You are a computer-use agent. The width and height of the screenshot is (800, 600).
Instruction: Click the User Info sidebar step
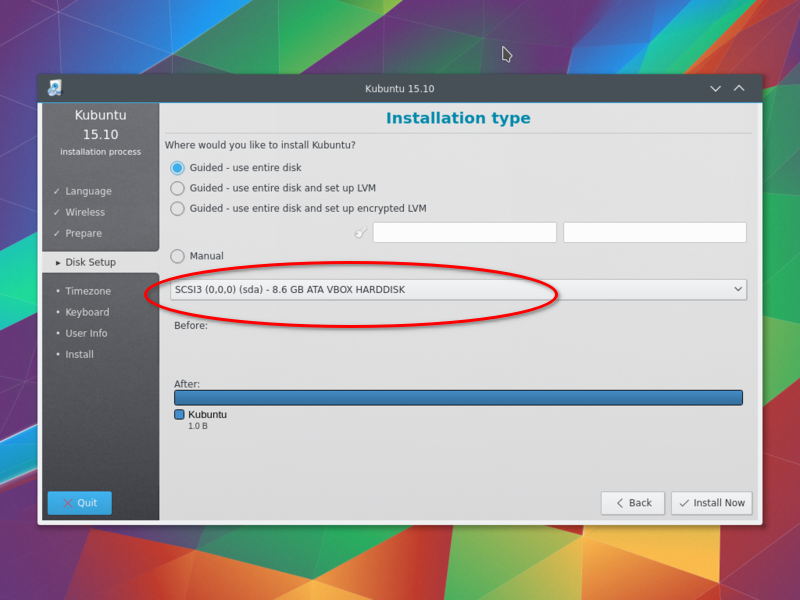tap(86, 333)
